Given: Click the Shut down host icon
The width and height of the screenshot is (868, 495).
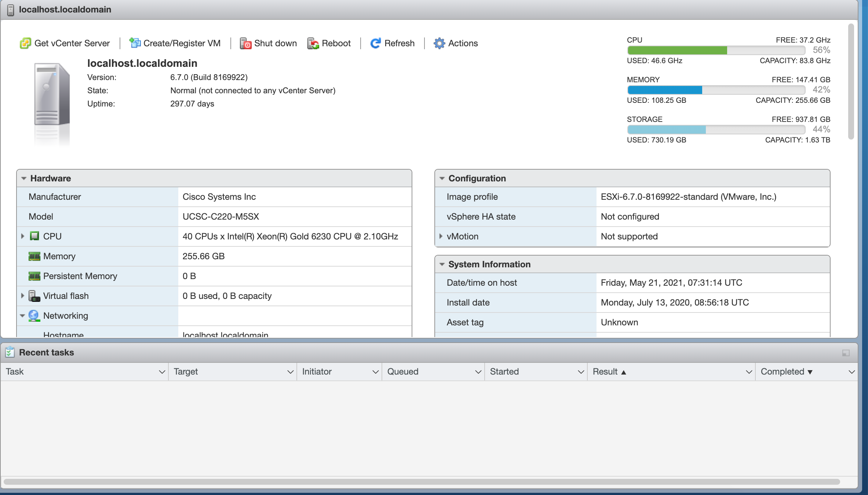Looking at the screenshot, I should coord(245,43).
